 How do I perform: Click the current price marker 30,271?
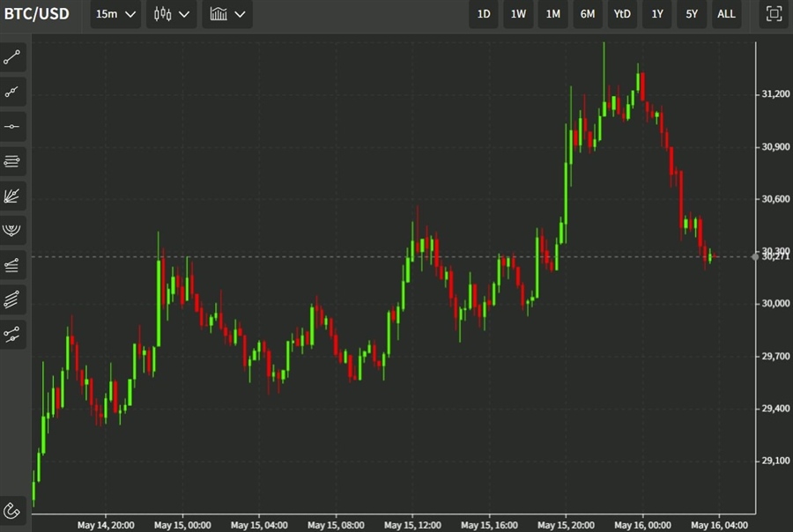pos(774,256)
